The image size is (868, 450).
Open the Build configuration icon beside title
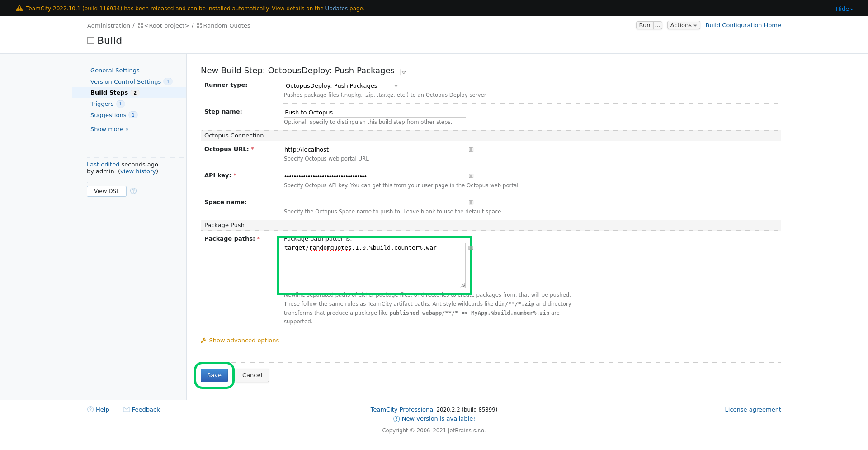[x=91, y=40]
